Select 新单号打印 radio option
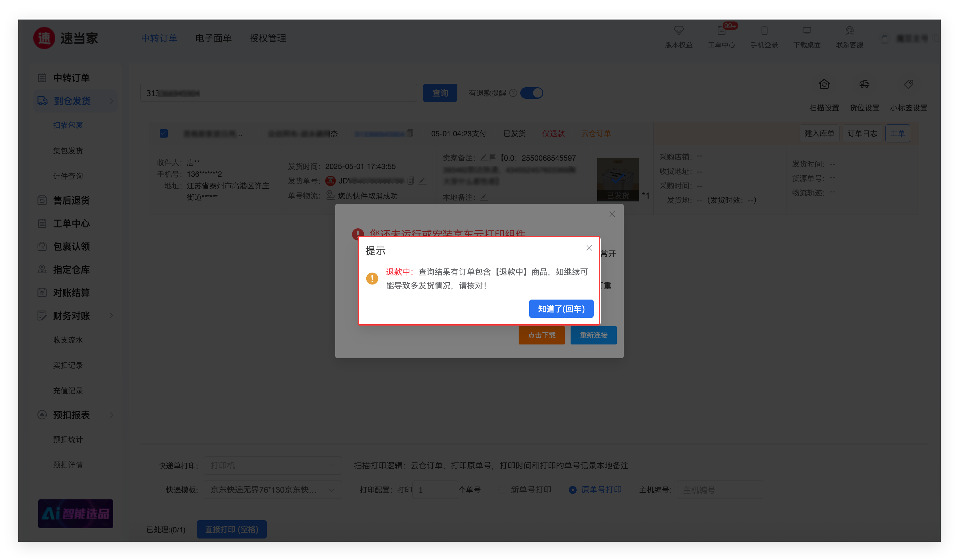 coord(503,490)
